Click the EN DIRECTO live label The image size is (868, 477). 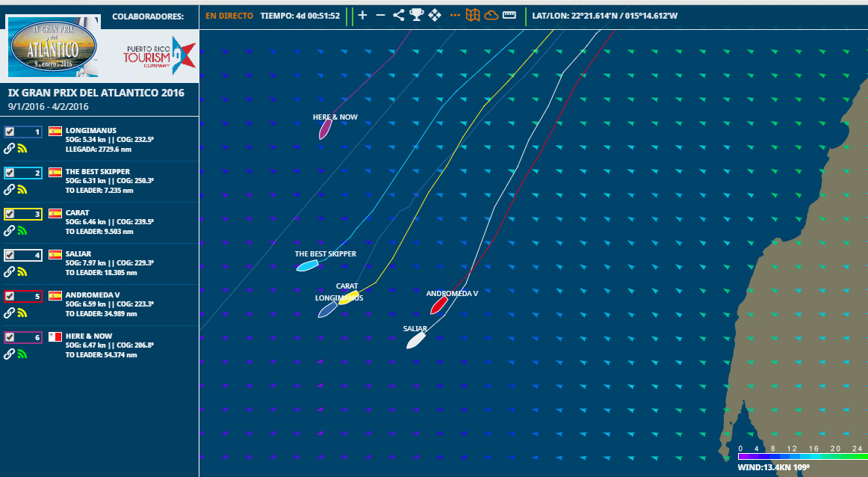click(x=229, y=16)
